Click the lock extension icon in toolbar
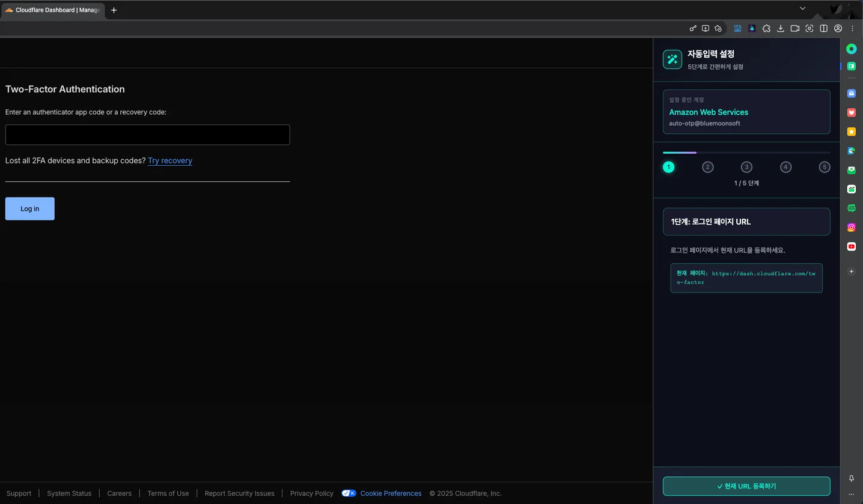Image resolution: width=863 pixels, height=504 pixels. (x=752, y=28)
